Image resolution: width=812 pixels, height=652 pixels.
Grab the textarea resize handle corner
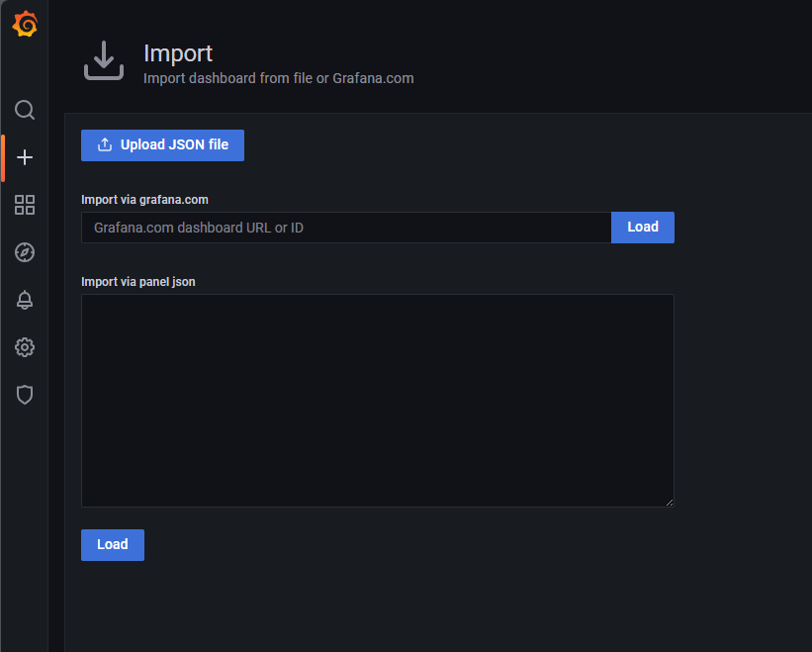coord(669,503)
